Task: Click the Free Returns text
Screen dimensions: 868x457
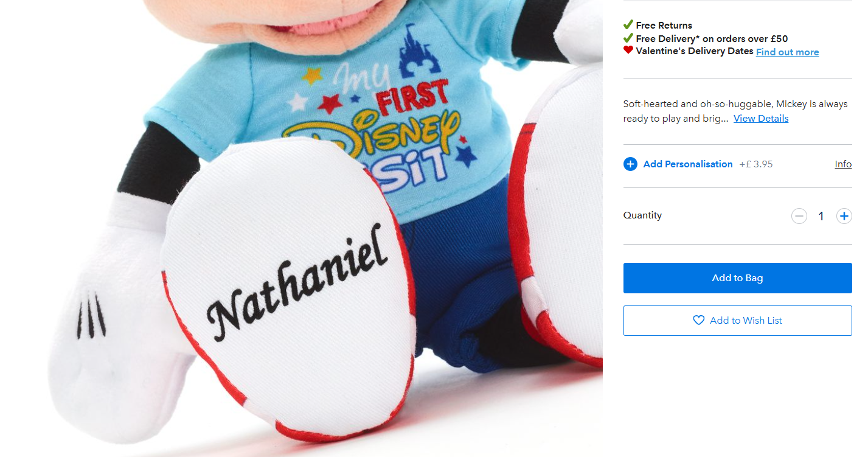Action: (664, 26)
